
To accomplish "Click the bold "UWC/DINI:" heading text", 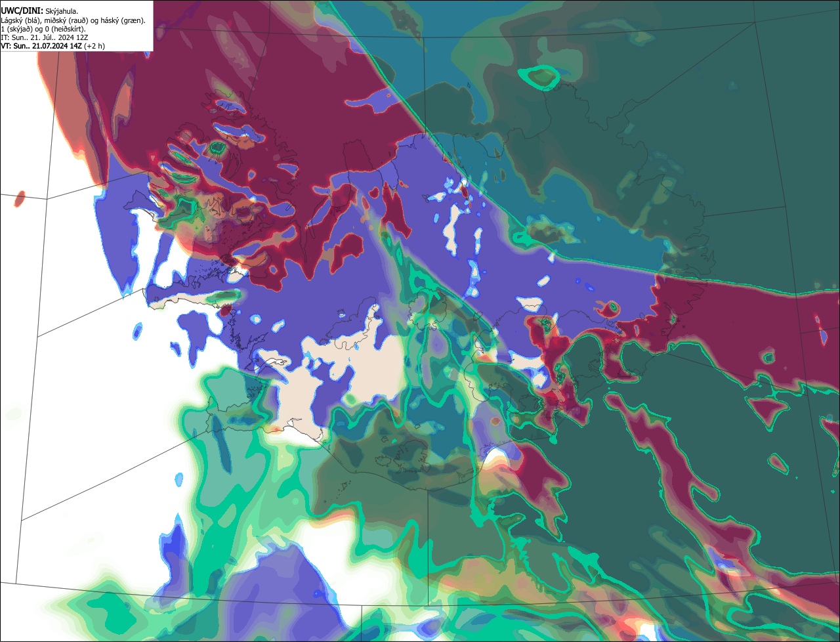I will tap(22, 11).
